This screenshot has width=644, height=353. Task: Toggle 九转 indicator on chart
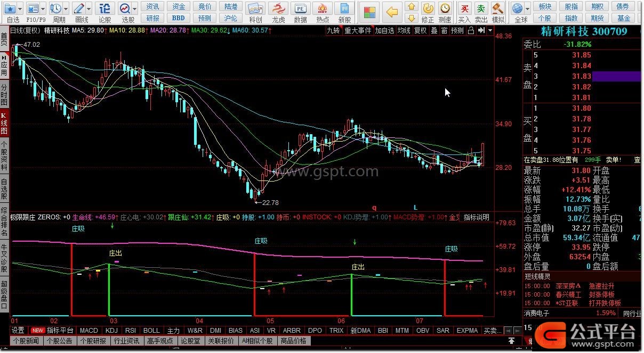pyautogui.click(x=333, y=30)
